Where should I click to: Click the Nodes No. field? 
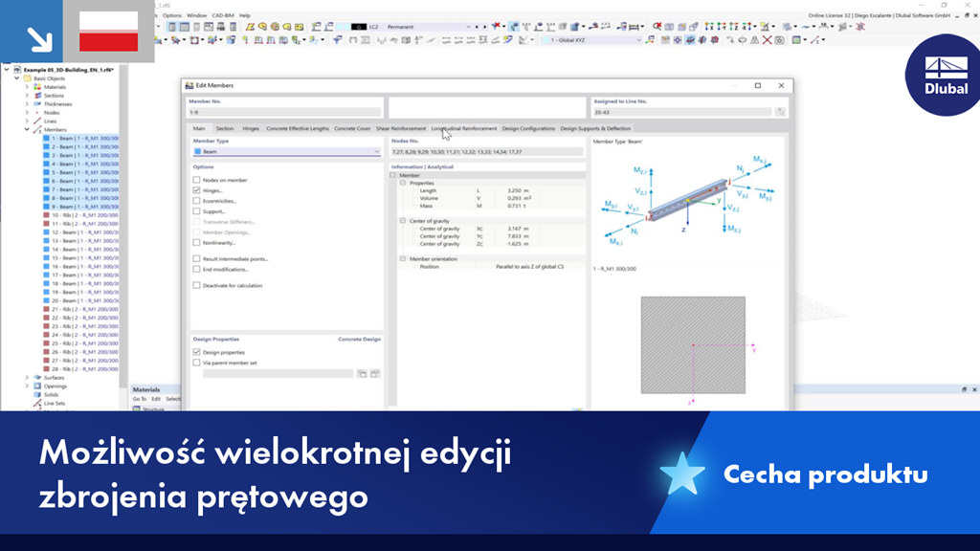[487, 152]
